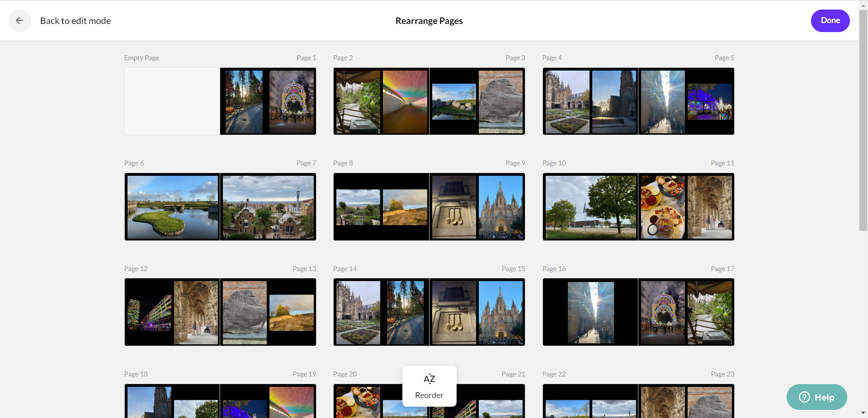Image resolution: width=868 pixels, height=418 pixels.
Task: Click the 'Page 3' label
Action: pyautogui.click(x=515, y=58)
